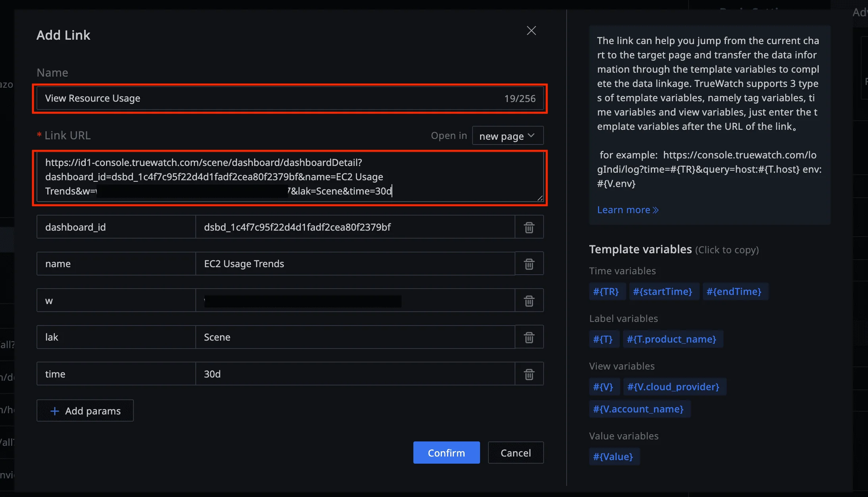Remove the w parameter with trash icon

pos(529,301)
